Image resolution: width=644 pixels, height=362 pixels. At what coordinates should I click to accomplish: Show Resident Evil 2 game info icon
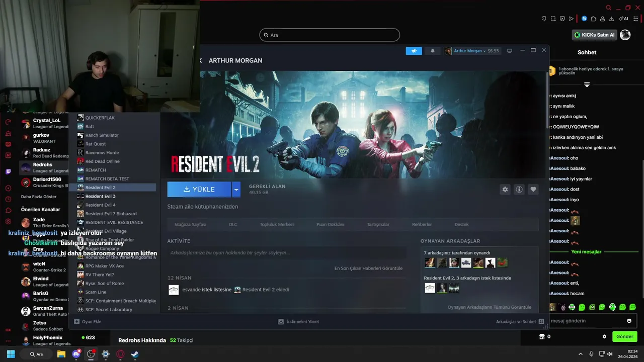tap(519, 190)
